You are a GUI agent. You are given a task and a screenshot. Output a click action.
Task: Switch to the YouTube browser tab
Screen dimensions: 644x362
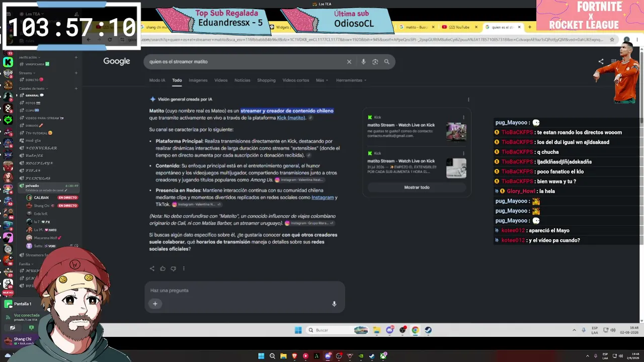coord(458,27)
